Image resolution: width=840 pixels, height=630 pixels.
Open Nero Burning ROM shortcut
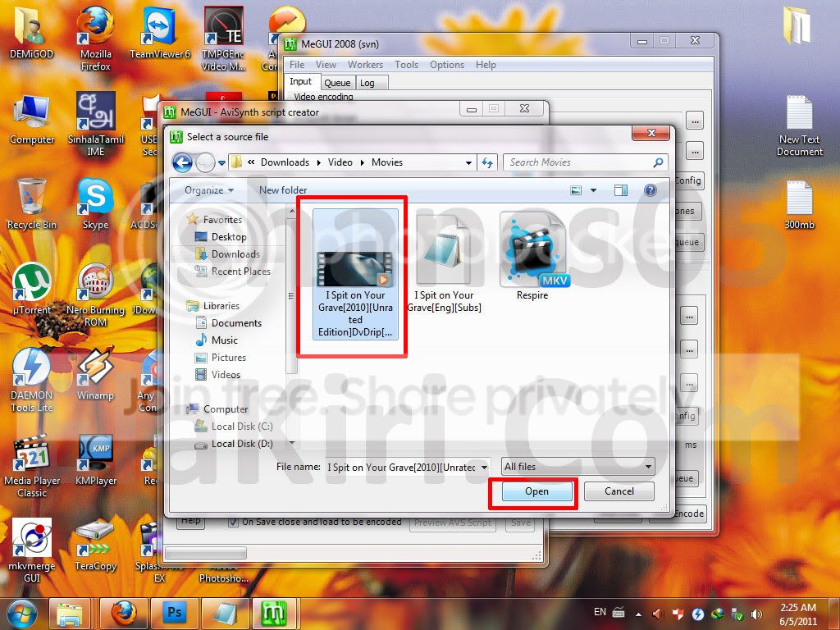coord(95,294)
